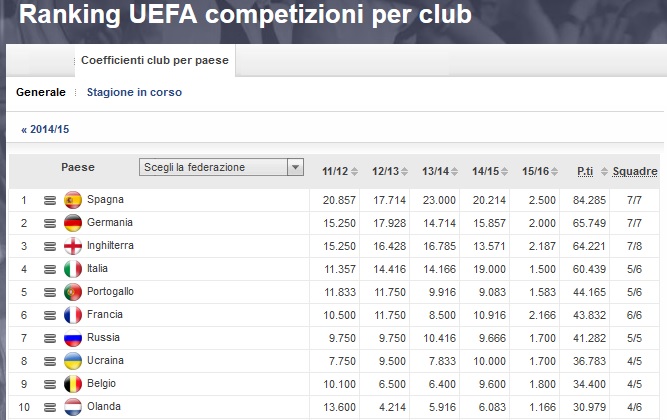Screen dimensions: 667x420
Task: Sort by Squadre column header
Action: pyautogui.click(x=635, y=172)
